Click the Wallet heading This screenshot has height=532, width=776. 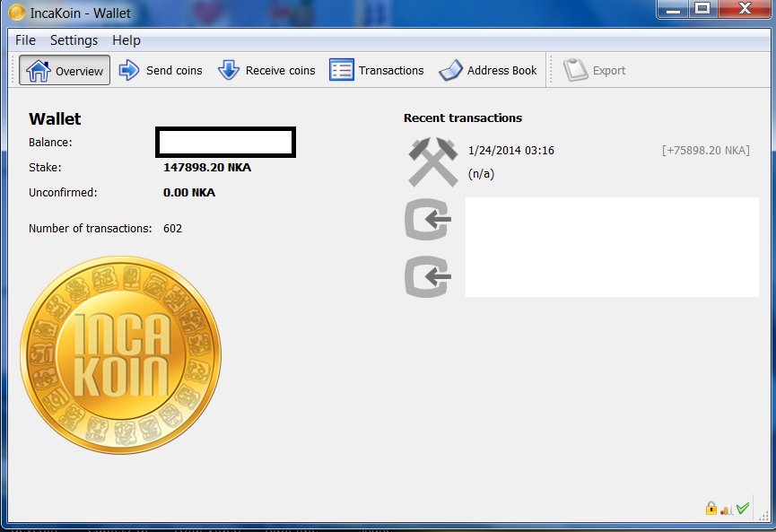click(x=55, y=118)
